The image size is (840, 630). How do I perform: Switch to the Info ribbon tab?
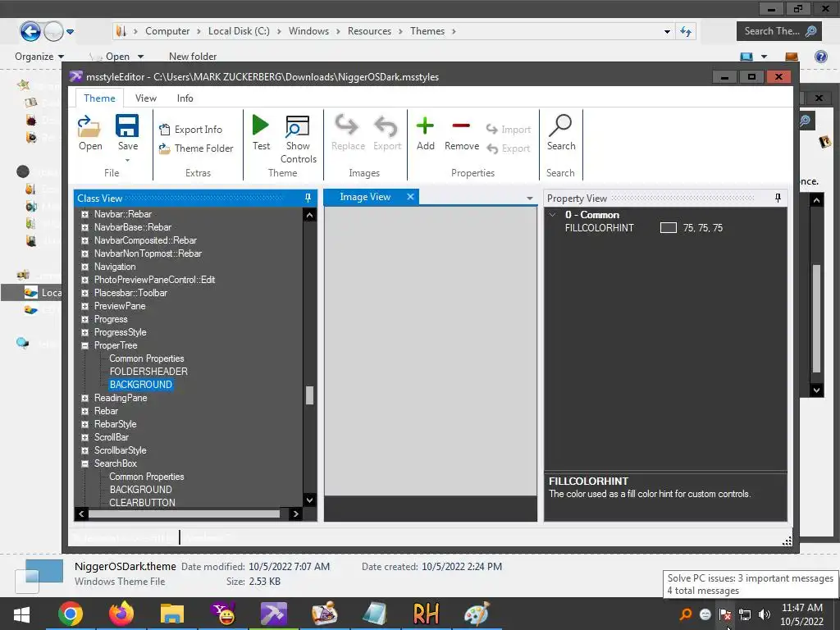(185, 98)
